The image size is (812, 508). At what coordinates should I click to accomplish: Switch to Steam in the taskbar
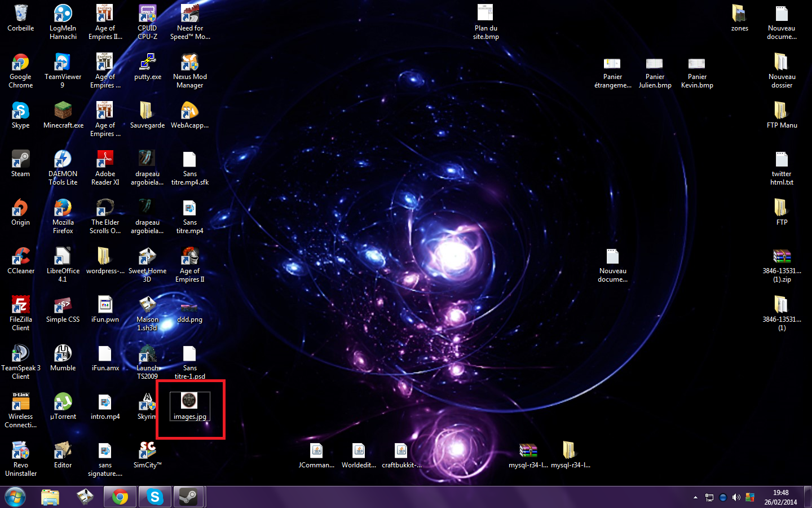tap(188, 497)
